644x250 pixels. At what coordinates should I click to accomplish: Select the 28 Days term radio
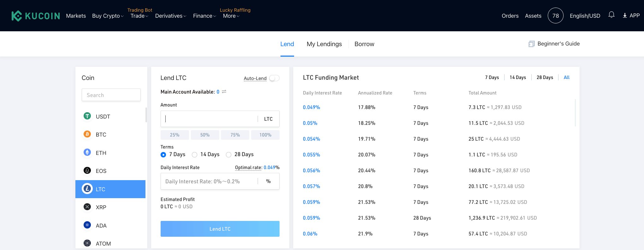pos(228,155)
